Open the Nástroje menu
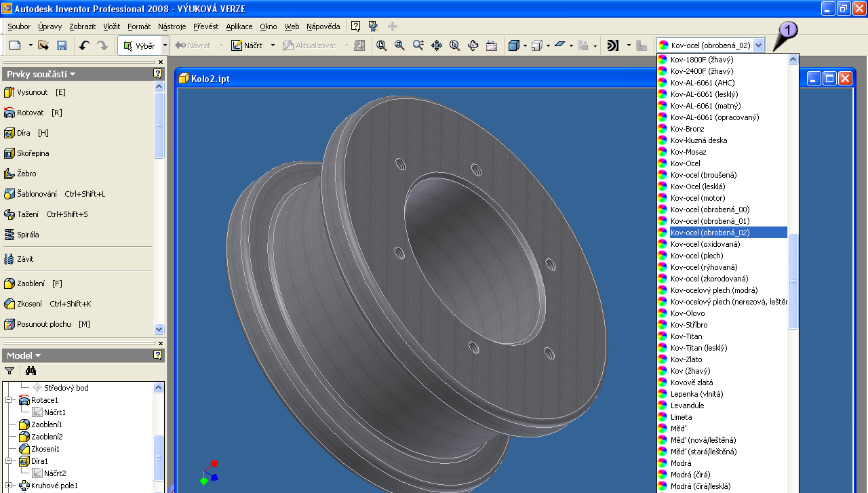 click(172, 26)
